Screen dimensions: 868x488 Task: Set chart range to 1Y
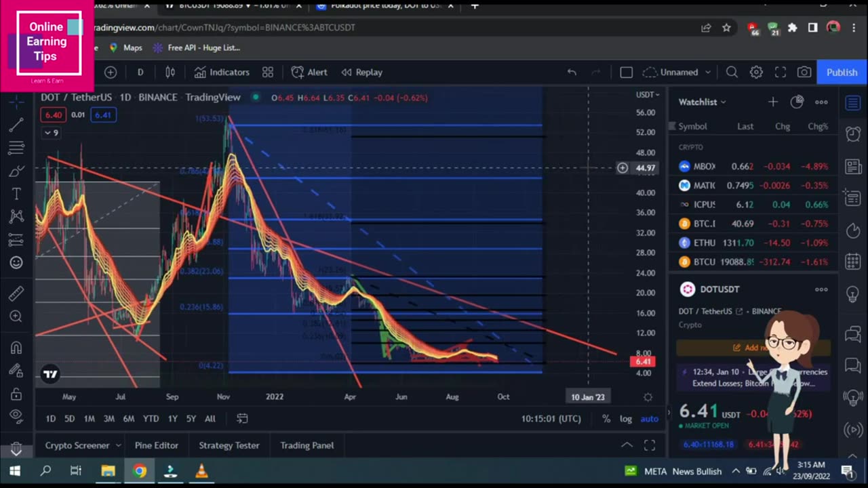click(x=172, y=419)
